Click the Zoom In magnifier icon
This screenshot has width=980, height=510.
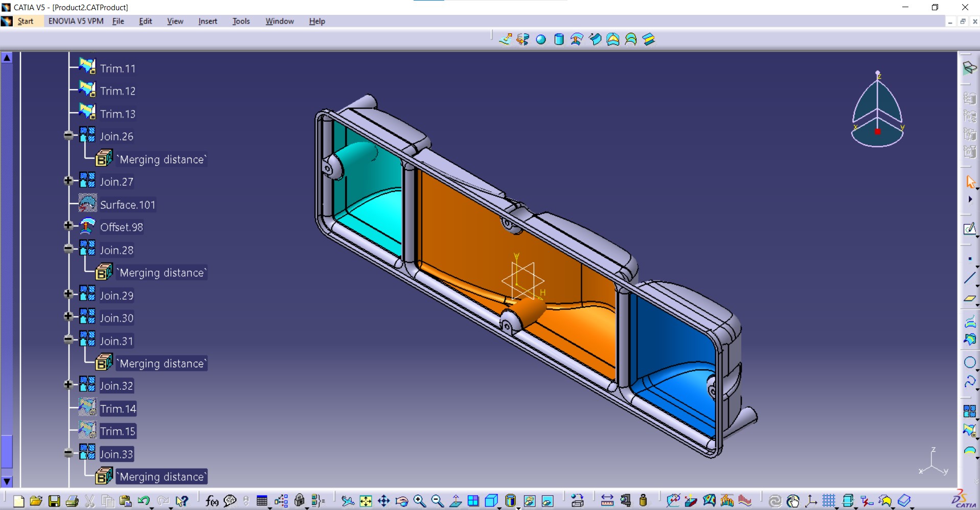[x=419, y=501]
